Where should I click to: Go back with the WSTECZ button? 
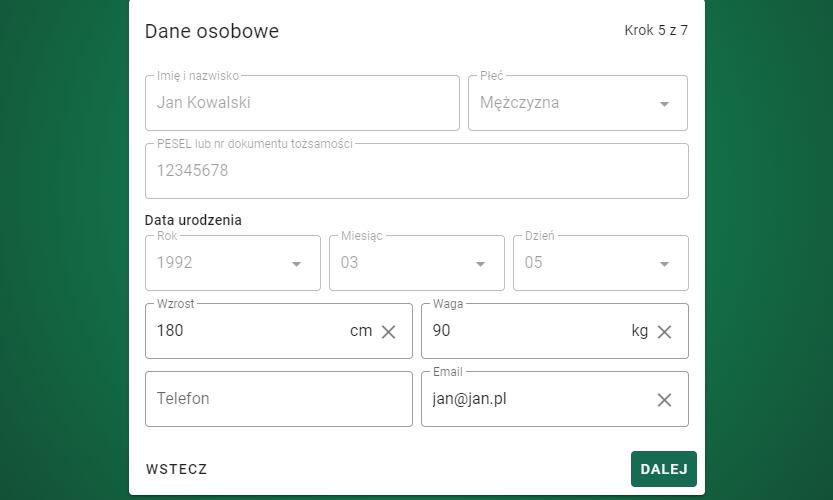(x=177, y=469)
